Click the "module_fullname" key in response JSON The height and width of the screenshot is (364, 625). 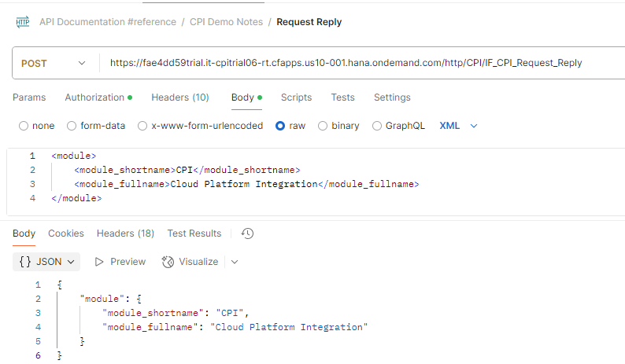[x=150, y=327]
